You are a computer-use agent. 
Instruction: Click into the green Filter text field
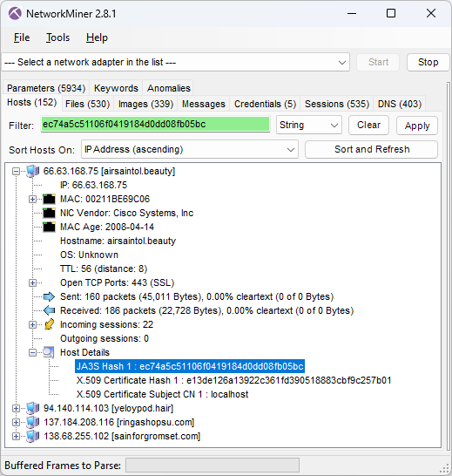(x=155, y=124)
